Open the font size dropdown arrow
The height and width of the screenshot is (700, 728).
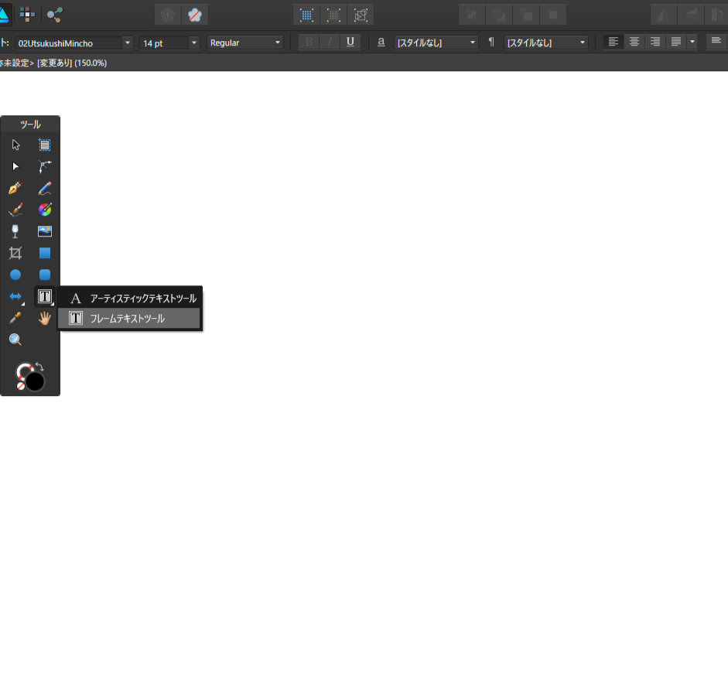194,43
